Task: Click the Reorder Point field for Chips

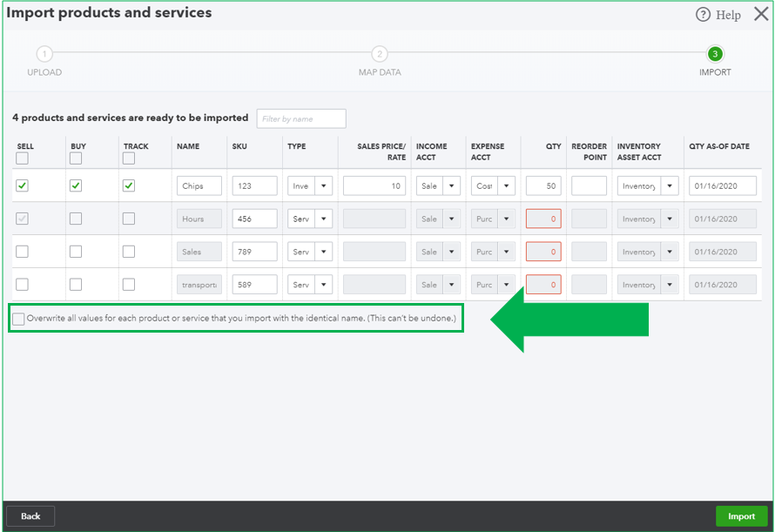Action: tap(589, 186)
